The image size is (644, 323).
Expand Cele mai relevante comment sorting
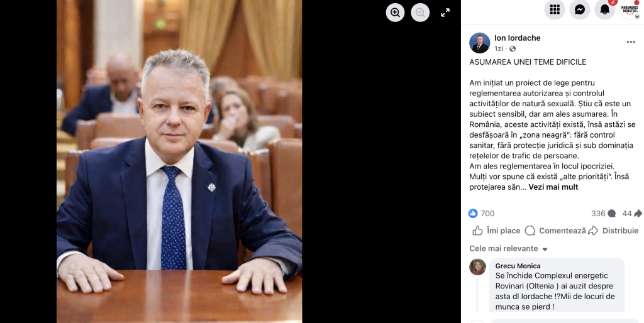point(508,249)
